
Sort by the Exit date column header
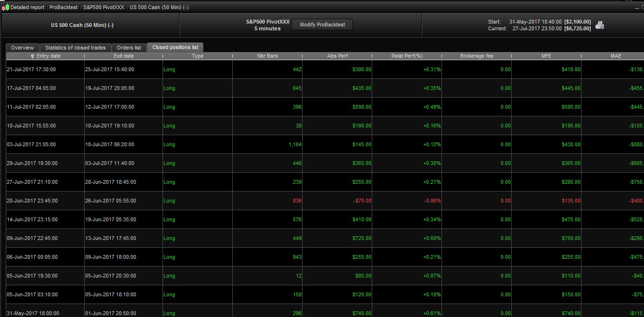pyautogui.click(x=124, y=56)
